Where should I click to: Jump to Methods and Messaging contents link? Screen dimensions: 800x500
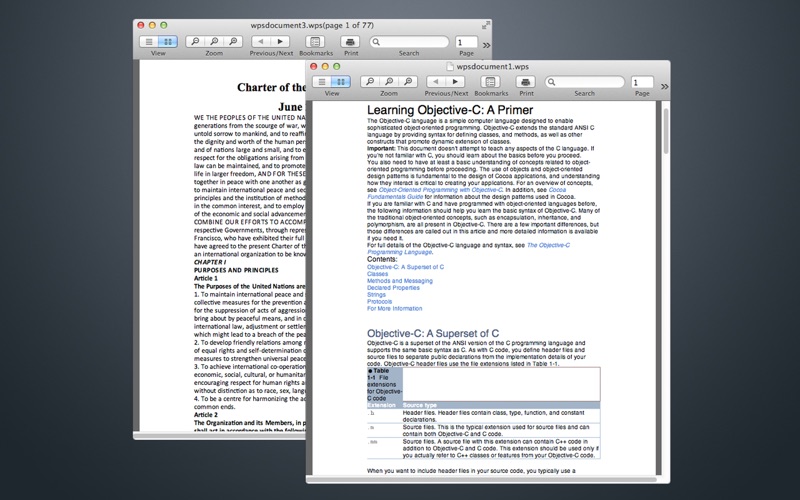pos(400,281)
